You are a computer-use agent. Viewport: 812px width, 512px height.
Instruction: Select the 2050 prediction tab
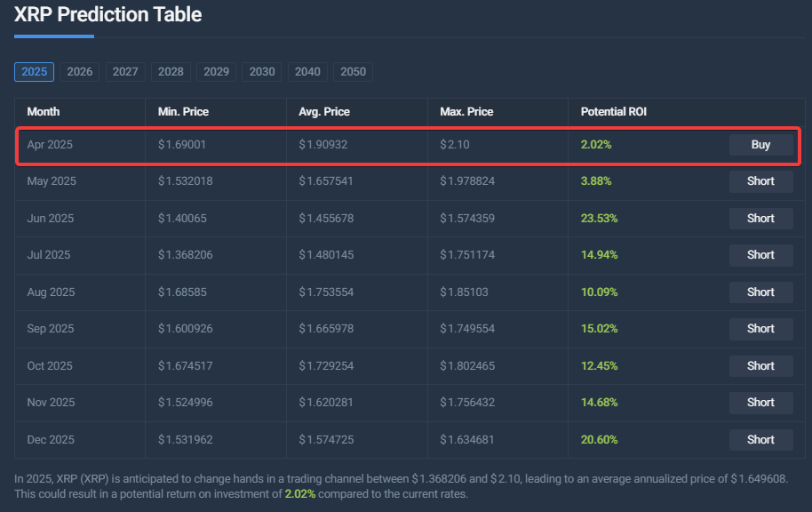(x=352, y=72)
